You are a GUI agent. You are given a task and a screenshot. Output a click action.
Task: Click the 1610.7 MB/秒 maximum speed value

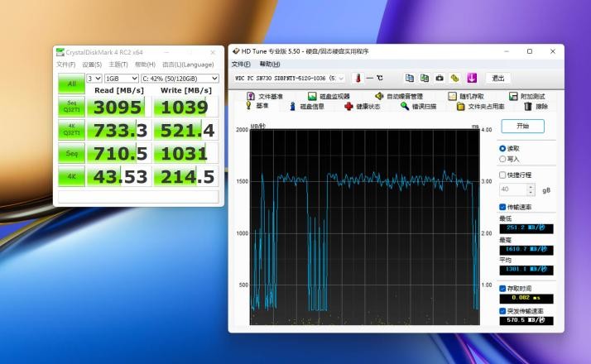(x=526, y=250)
